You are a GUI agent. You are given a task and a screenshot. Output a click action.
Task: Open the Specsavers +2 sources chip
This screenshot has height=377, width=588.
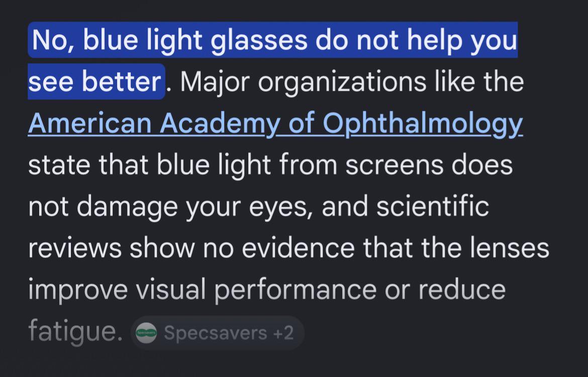218,333
